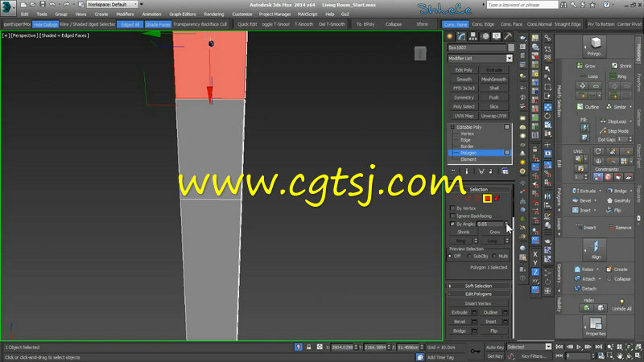Image resolution: width=644 pixels, height=362 pixels.
Task: Open the Create command panel tab
Action: (x=450, y=36)
